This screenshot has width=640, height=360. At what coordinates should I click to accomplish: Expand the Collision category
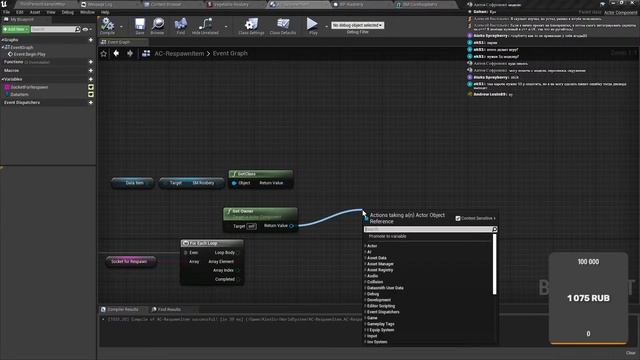point(365,282)
